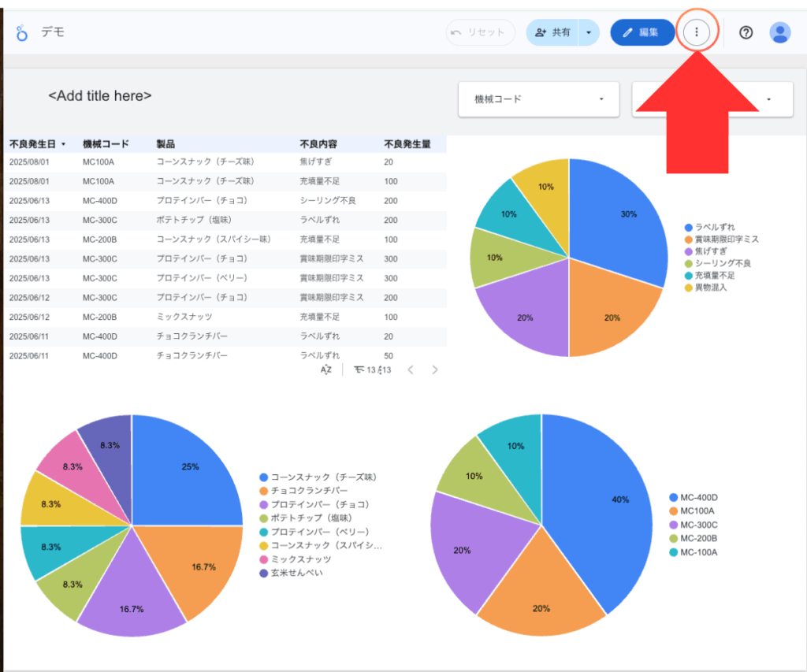Click the AZ sort icon below table
The height and width of the screenshot is (672, 807).
(x=326, y=369)
